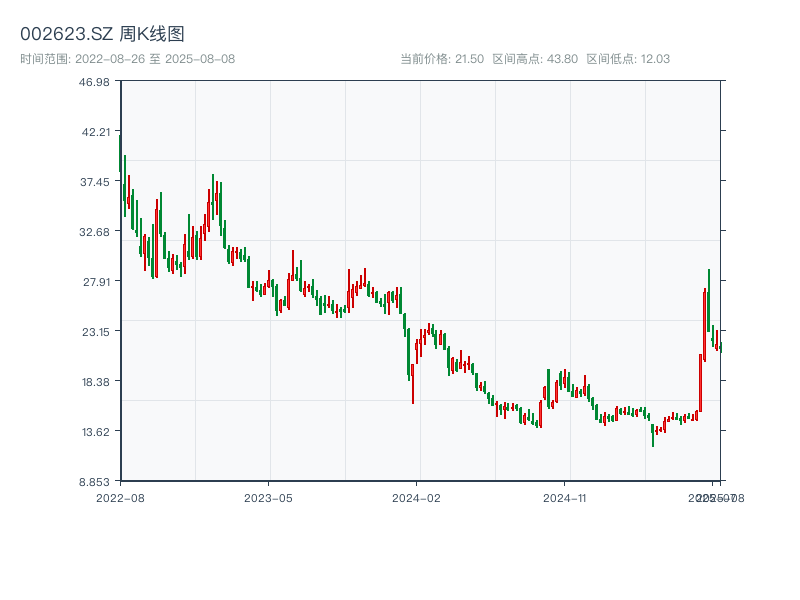Select the 2022-08 x-axis date label
The width and height of the screenshot is (800, 600).
click(120, 497)
